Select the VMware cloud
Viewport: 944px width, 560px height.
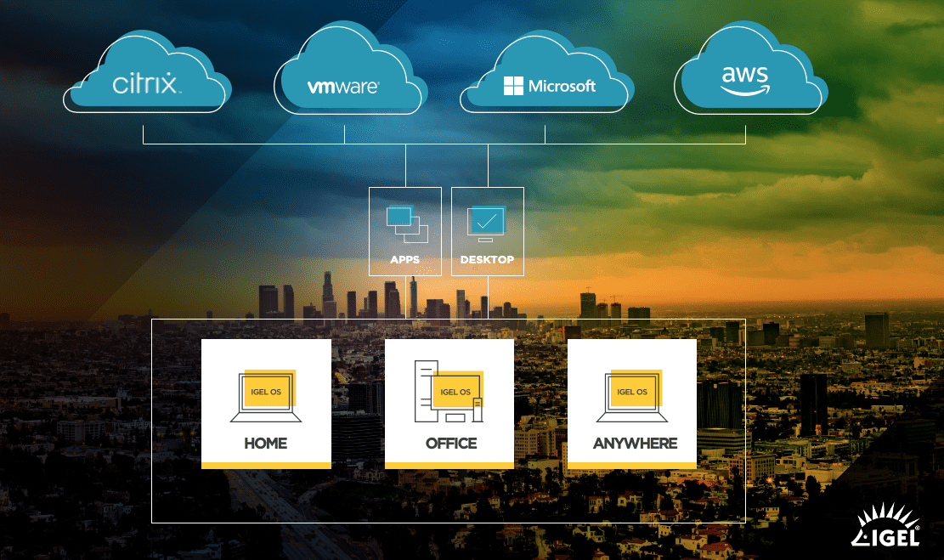pyautogui.click(x=343, y=86)
